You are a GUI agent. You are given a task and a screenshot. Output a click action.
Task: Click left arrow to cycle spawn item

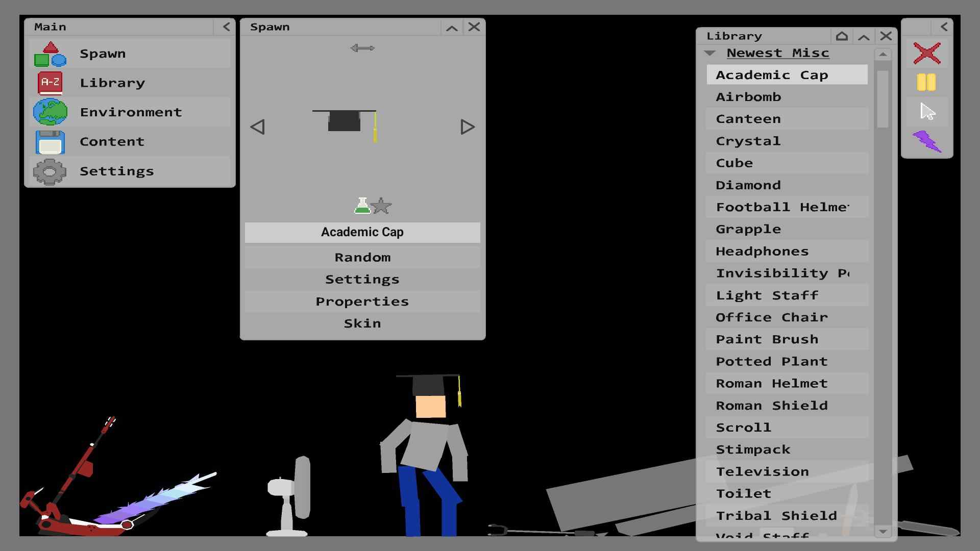coord(257,127)
